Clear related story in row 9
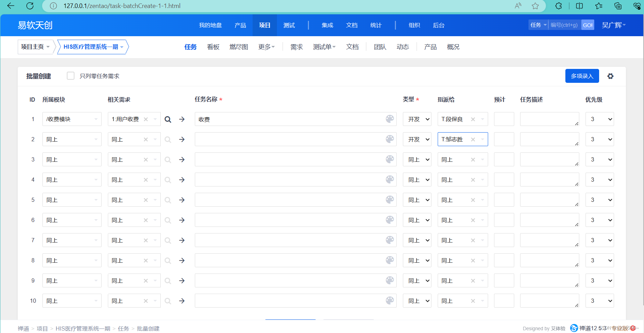The width and height of the screenshot is (644, 333). 146,281
